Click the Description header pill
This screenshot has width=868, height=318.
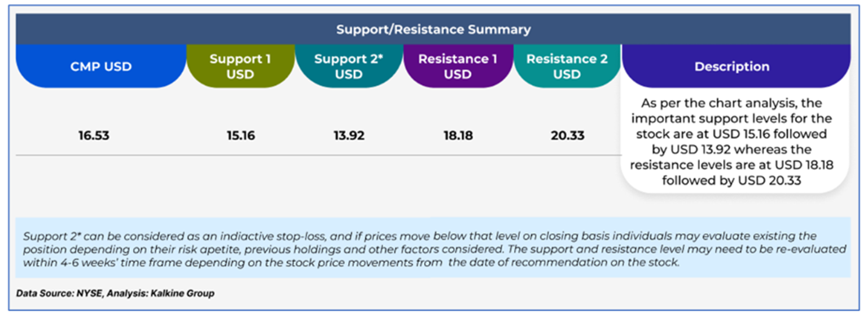[731, 66]
